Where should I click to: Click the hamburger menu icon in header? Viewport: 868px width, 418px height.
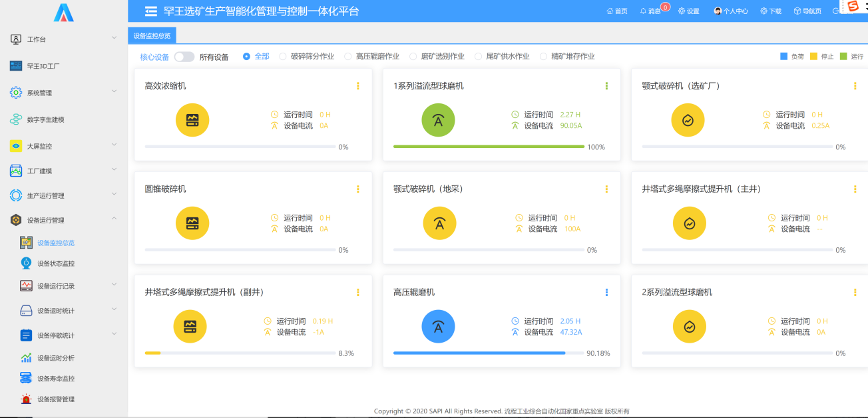coord(151,11)
